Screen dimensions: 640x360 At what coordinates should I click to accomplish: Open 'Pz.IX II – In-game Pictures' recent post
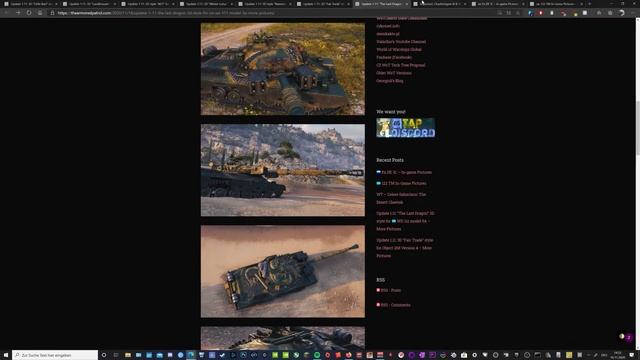(x=407, y=172)
